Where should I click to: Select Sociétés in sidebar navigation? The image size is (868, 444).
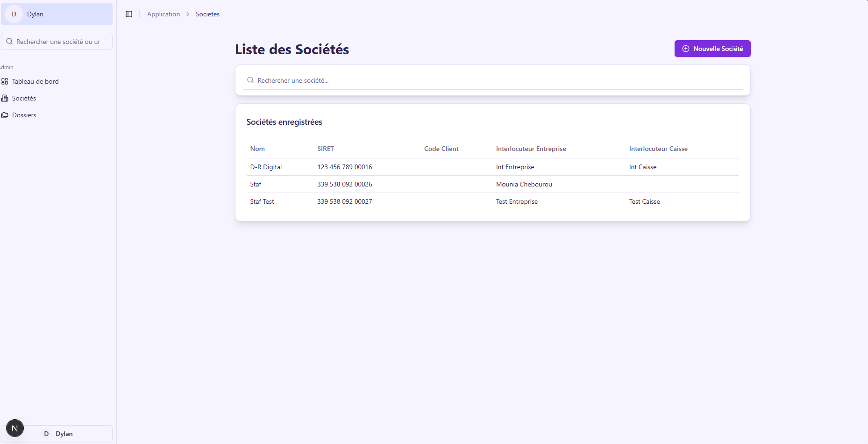pyautogui.click(x=24, y=98)
